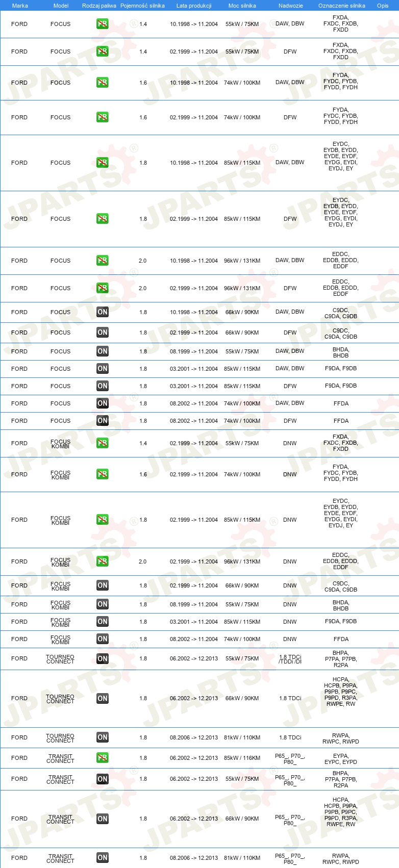This screenshot has width=399, height=868.
Task: Click the Moc silnika column header
Action: [242, 6]
